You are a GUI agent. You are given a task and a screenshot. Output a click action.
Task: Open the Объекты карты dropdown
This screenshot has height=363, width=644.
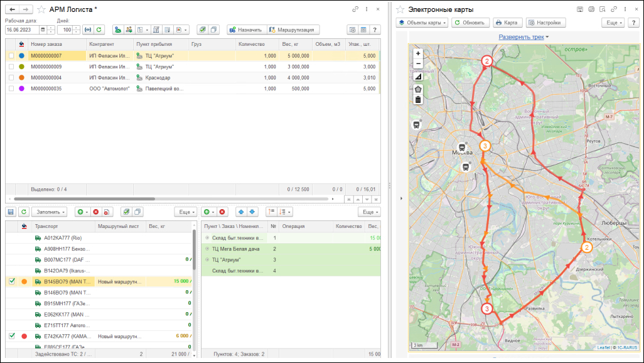pos(422,23)
